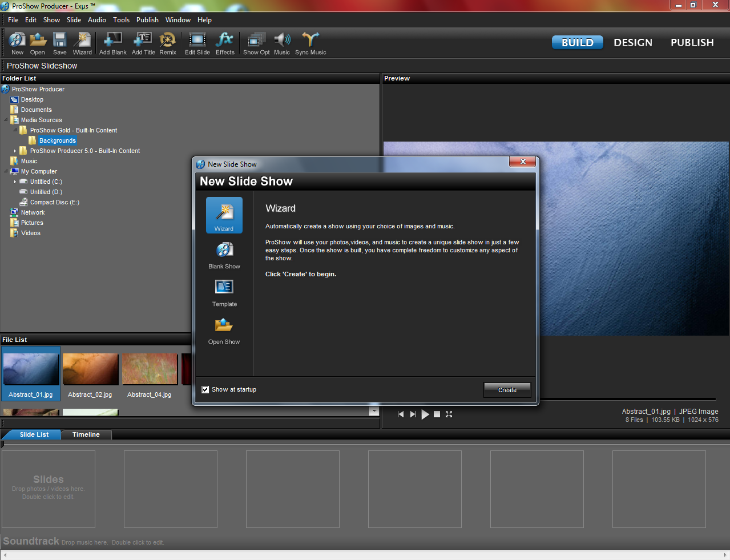Play the preview
Viewport: 730px width, 560px height.
point(425,414)
